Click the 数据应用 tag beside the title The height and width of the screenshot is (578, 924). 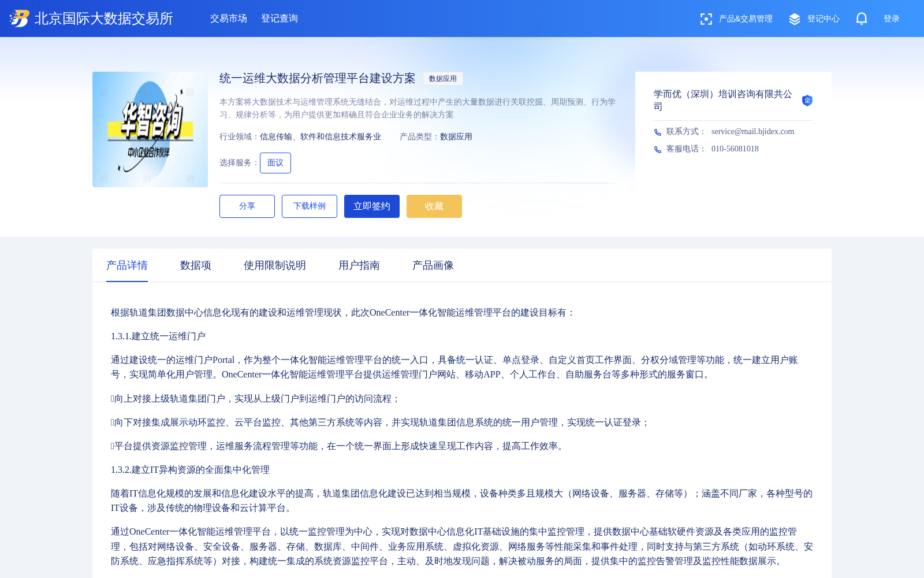click(443, 79)
